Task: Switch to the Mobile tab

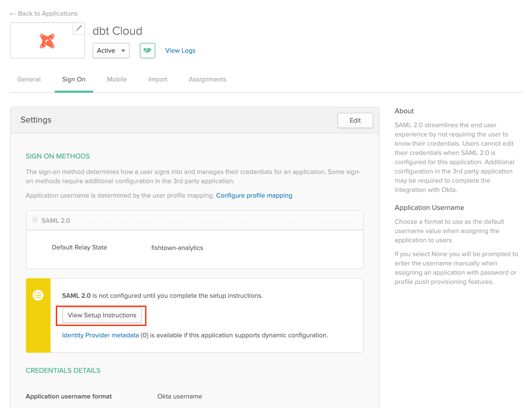Action: point(117,79)
